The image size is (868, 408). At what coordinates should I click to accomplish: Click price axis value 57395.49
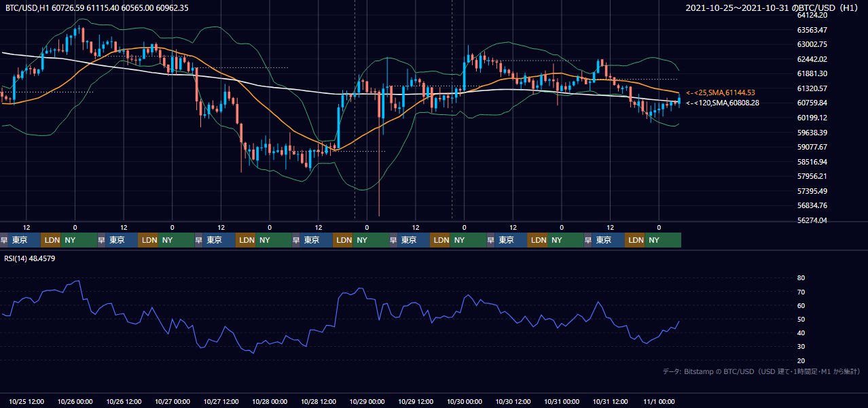[812, 191]
